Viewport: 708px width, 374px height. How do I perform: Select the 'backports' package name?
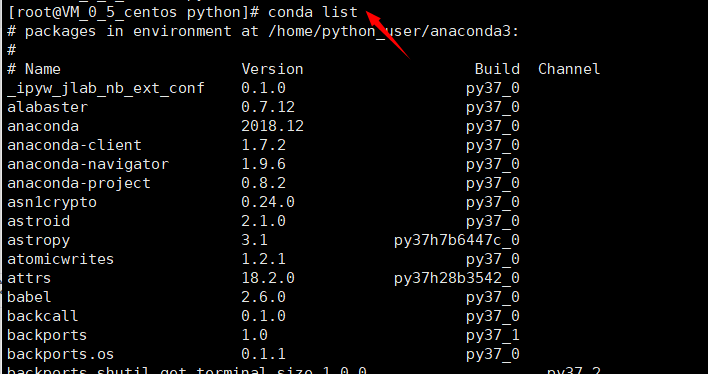[x=47, y=336]
